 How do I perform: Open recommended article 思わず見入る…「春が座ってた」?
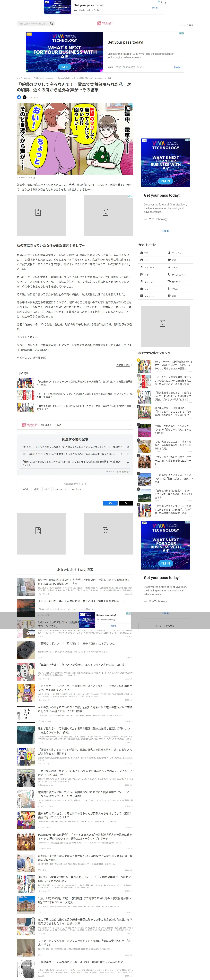pos(75,735)
